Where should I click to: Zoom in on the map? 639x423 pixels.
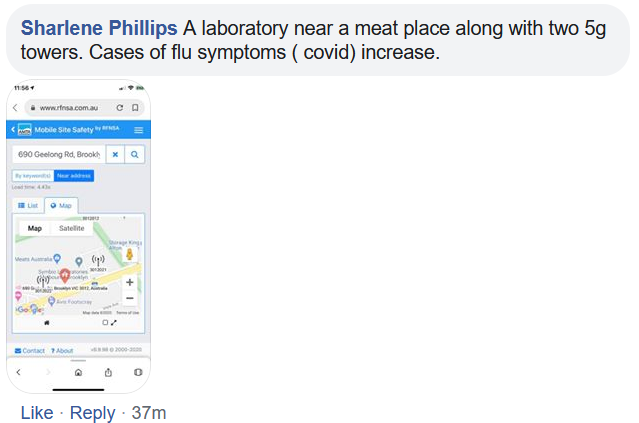[x=130, y=282]
